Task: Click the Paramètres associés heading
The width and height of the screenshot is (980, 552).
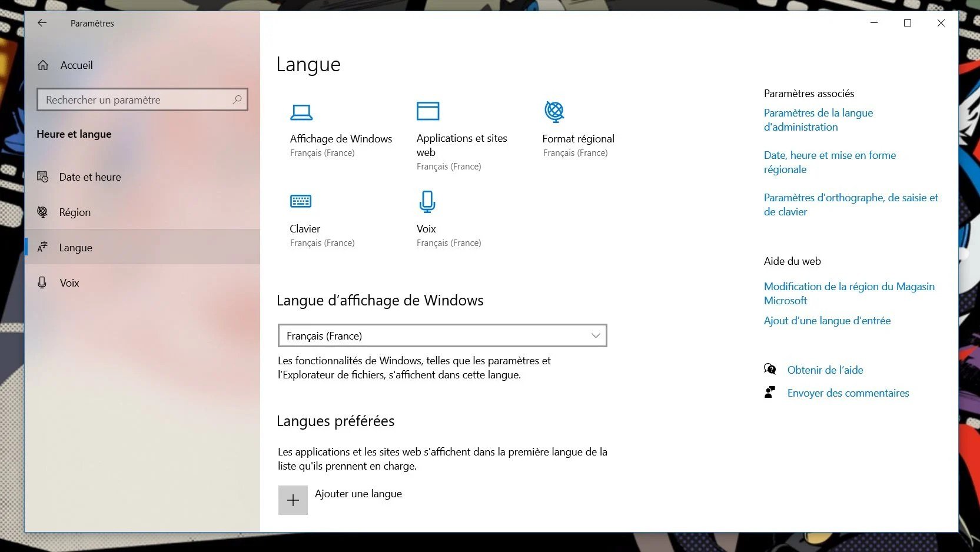Action: click(x=809, y=94)
